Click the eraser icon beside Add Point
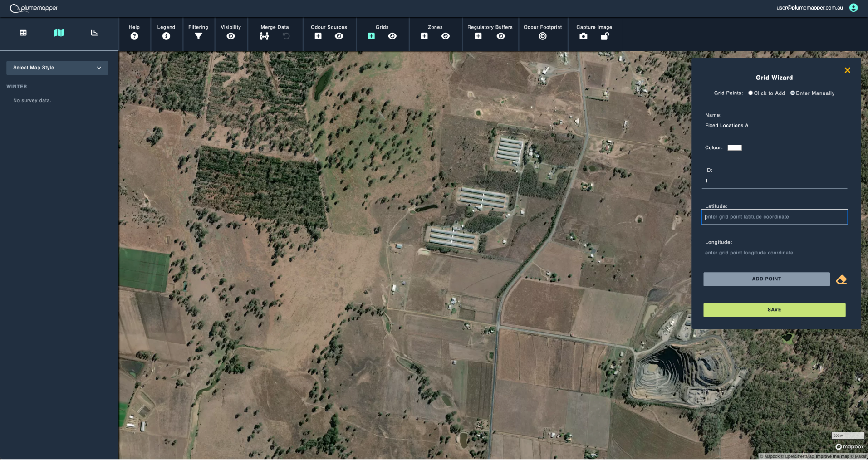Screen dimensions: 868x460 pyautogui.click(x=841, y=279)
